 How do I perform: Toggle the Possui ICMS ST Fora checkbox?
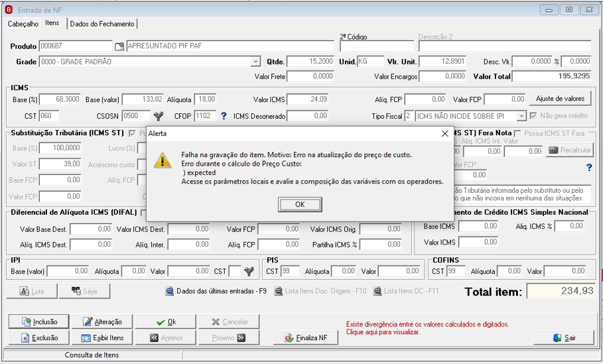pos(517,133)
